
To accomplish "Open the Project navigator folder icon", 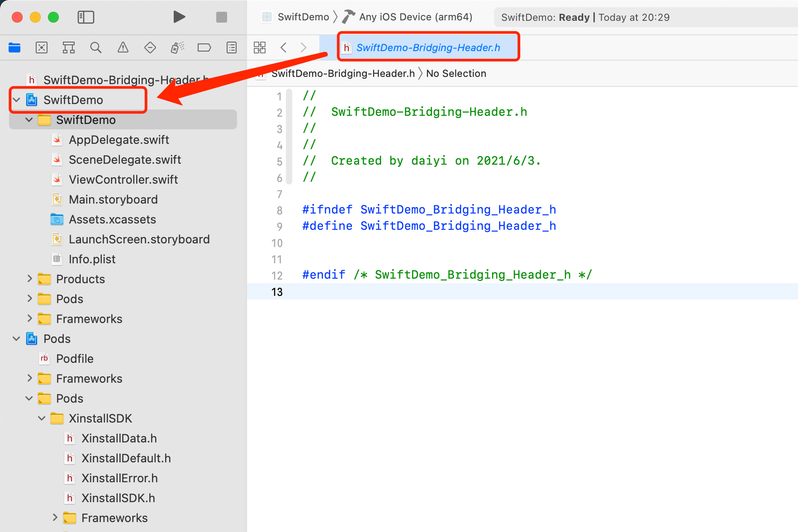I will (x=14, y=47).
